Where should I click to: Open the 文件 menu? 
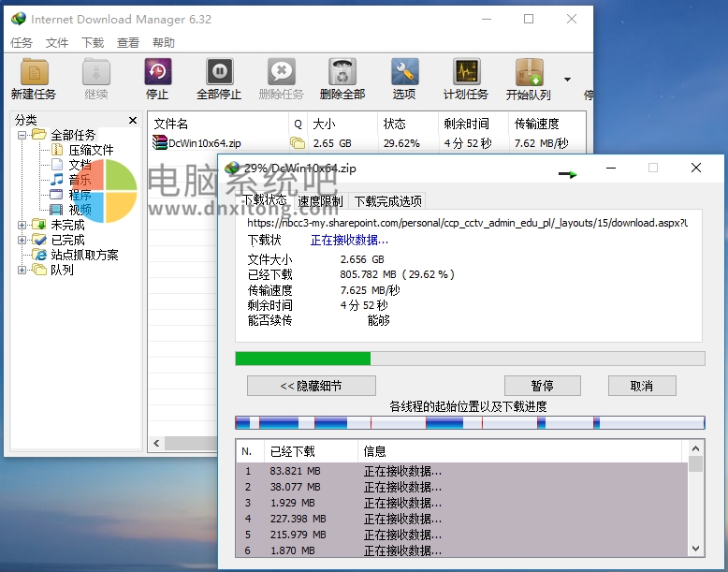pyautogui.click(x=57, y=43)
